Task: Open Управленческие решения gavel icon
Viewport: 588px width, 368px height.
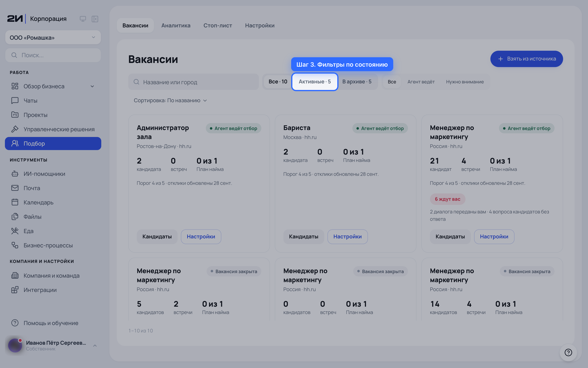Action: click(x=15, y=129)
